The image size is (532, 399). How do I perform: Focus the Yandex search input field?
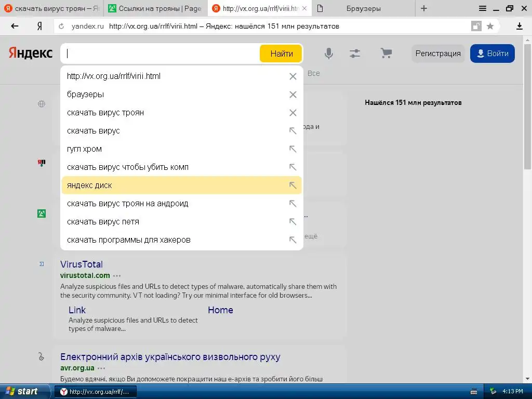pyautogui.click(x=160, y=54)
